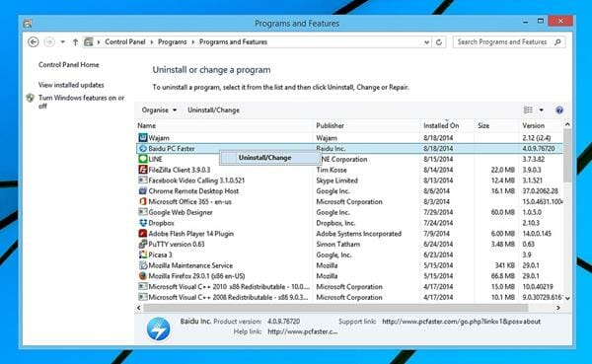The width and height of the screenshot is (592, 364).
Task: Expand address bar history dropdown
Action: coord(426,42)
